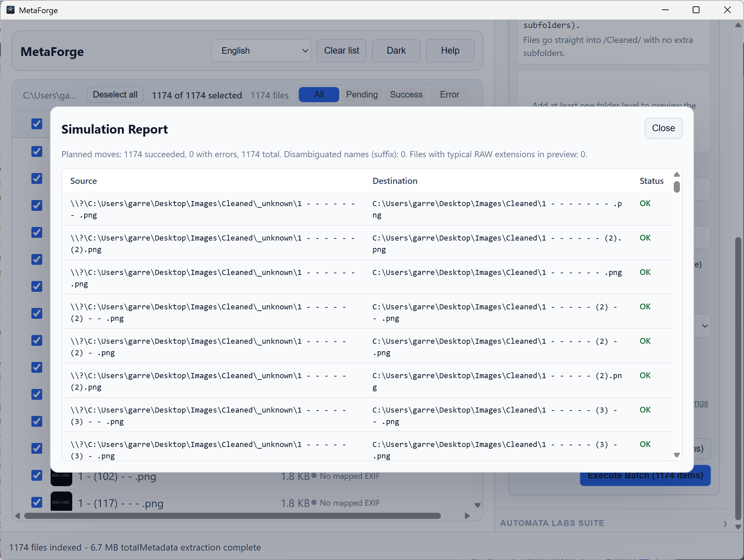Click the right panel scroll up arrow
The width and height of the screenshot is (744, 560).
coord(738,25)
